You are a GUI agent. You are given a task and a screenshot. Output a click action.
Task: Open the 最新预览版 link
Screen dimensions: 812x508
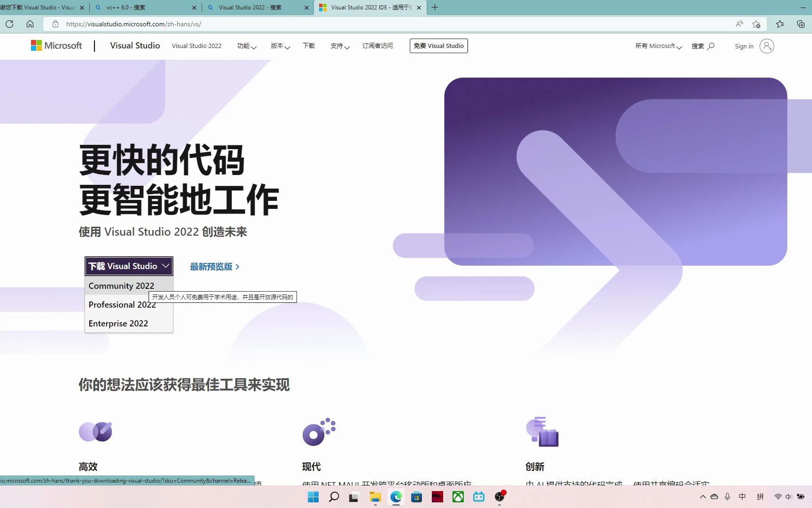pos(215,267)
